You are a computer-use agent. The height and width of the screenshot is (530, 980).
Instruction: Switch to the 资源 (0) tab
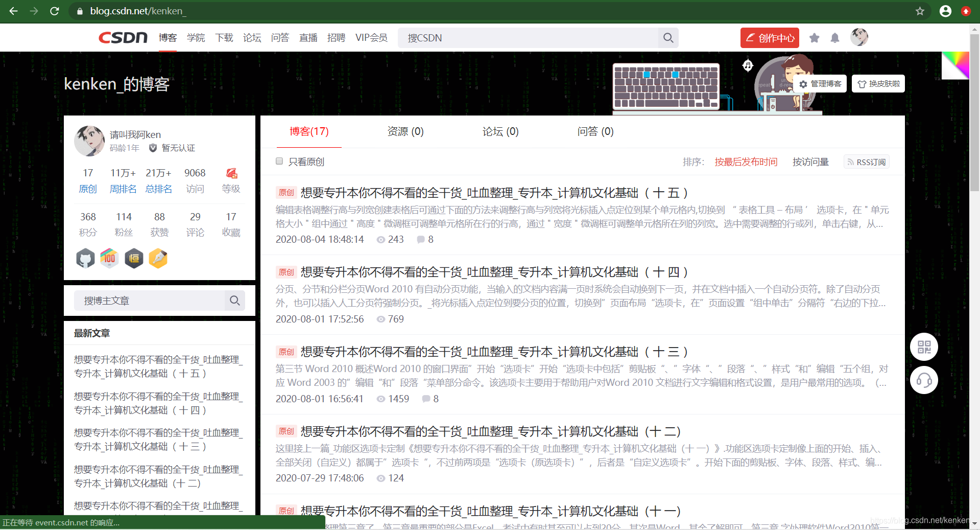(x=405, y=131)
